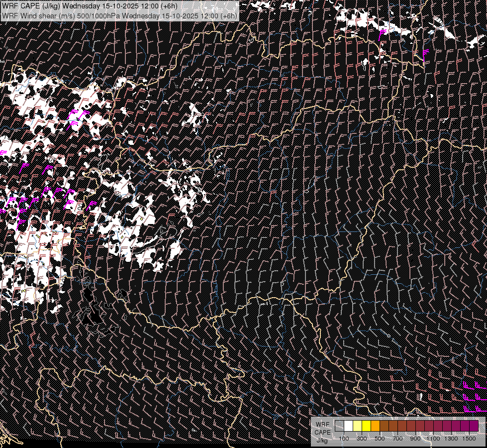Click the 700 legend scale label
This screenshot has width=487, height=448.
pyautogui.click(x=397, y=439)
